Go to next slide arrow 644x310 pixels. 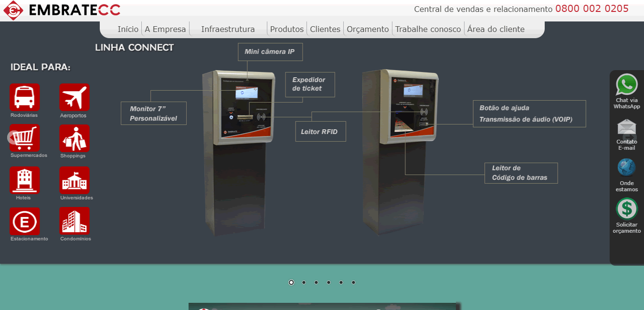pyautogui.click(x=630, y=137)
